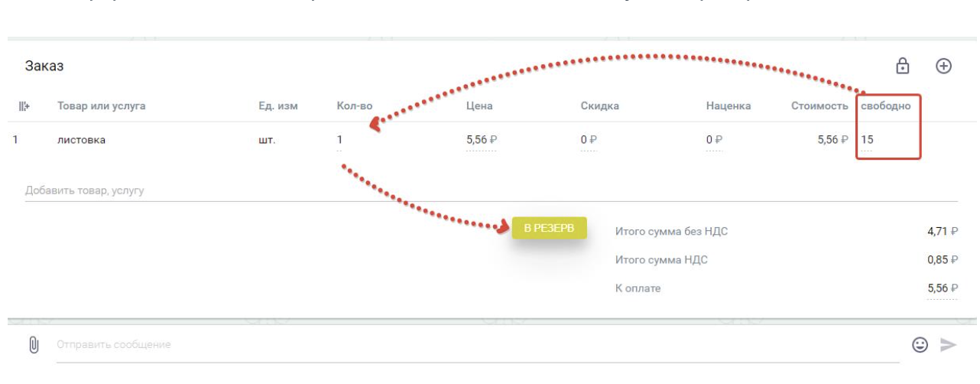
Task: Click the price value 5,56 ₽ in Цена
Action: (482, 140)
